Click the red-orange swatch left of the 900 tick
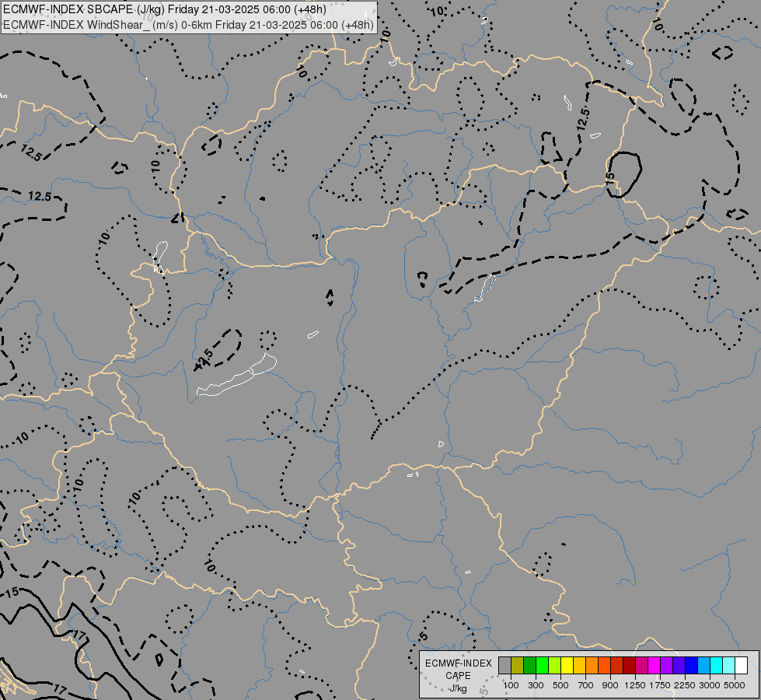This screenshot has width=761, height=700. pyautogui.click(x=604, y=666)
